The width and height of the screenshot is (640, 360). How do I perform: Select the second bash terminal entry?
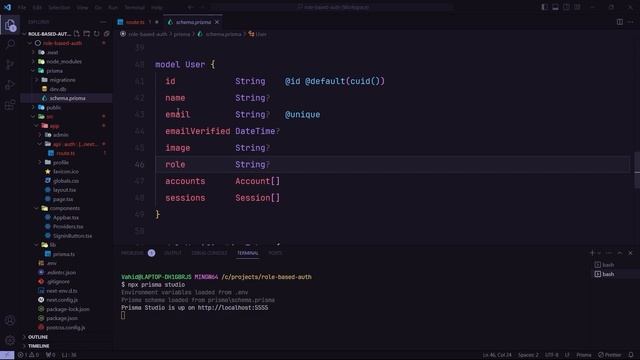click(608, 274)
